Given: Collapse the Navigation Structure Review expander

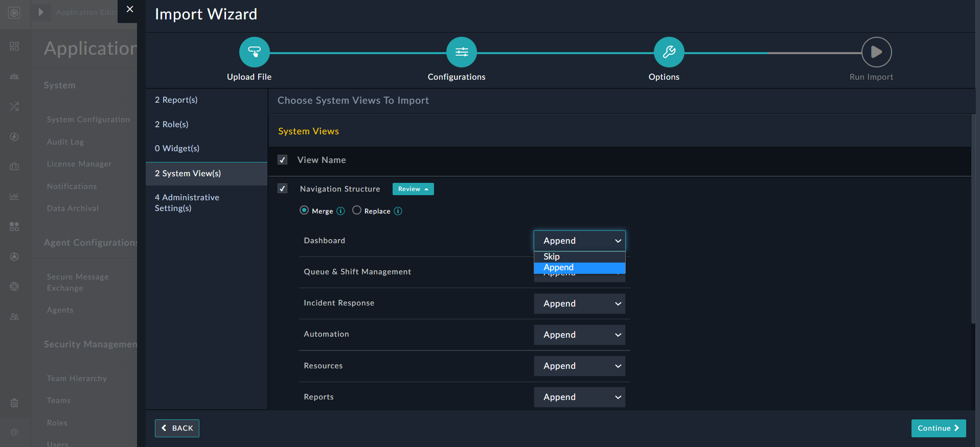Looking at the screenshot, I should click(413, 189).
